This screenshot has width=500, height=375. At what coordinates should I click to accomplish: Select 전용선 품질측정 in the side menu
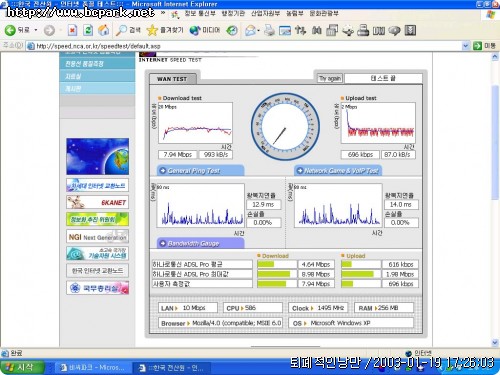(x=97, y=63)
